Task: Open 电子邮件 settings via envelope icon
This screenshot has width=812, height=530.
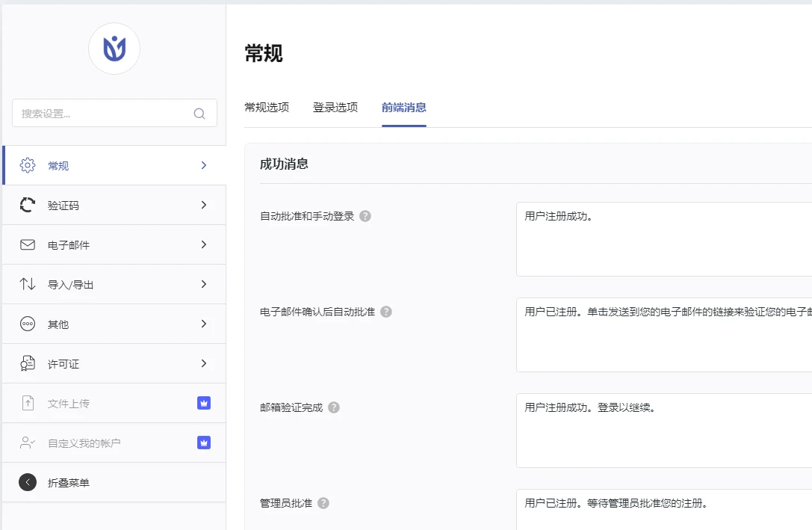Action: point(27,244)
